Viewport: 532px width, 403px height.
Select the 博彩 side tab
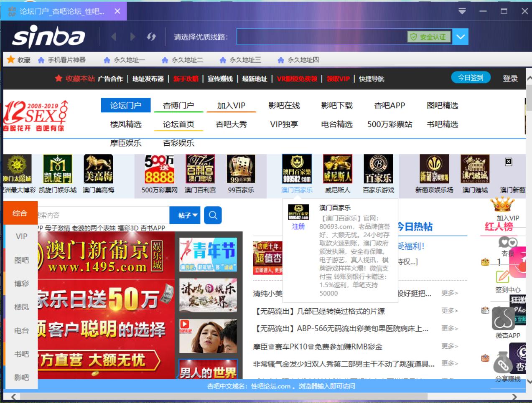click(21, 284)
